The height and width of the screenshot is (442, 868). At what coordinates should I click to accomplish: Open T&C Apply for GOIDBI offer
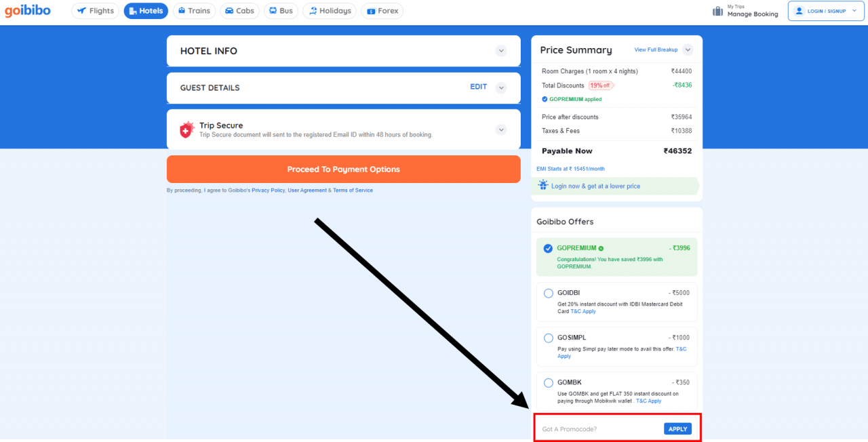coord(583,312)
